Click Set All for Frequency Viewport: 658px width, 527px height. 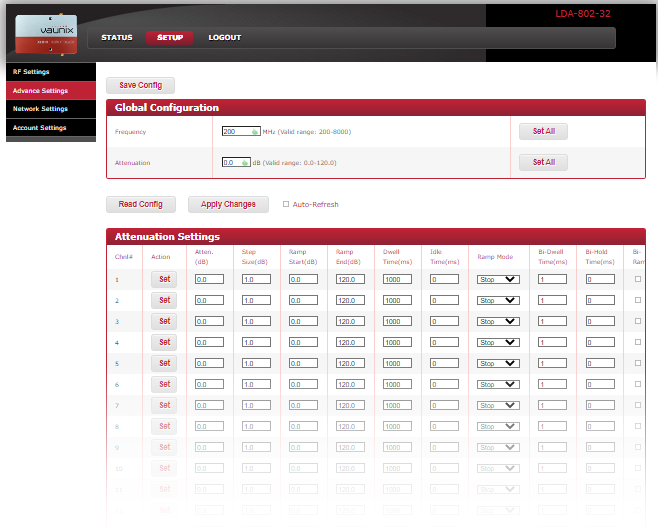tap(543, 131)
